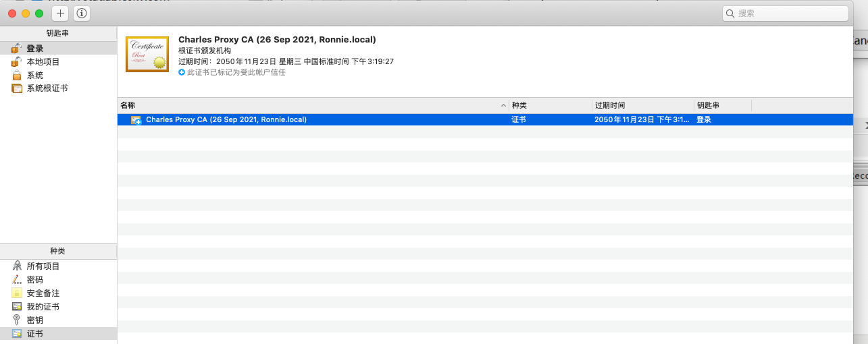Click the blue plus trust badge icon

pos(182,72)
